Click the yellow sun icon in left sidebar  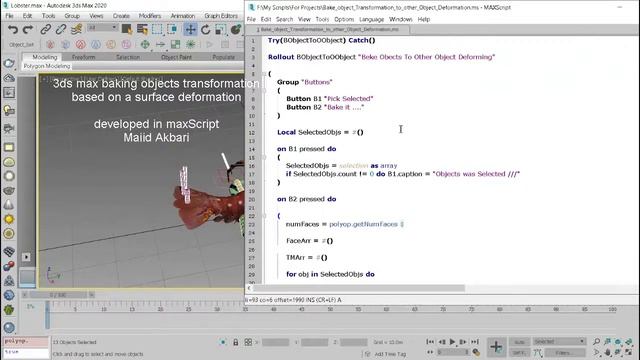click(x=9, y=219)
